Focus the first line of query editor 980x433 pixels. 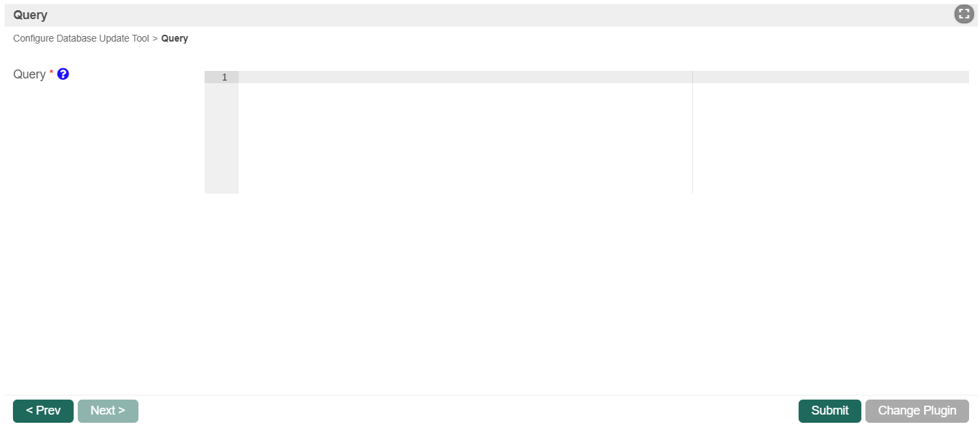pyautogui.click(x=464, y=78)
